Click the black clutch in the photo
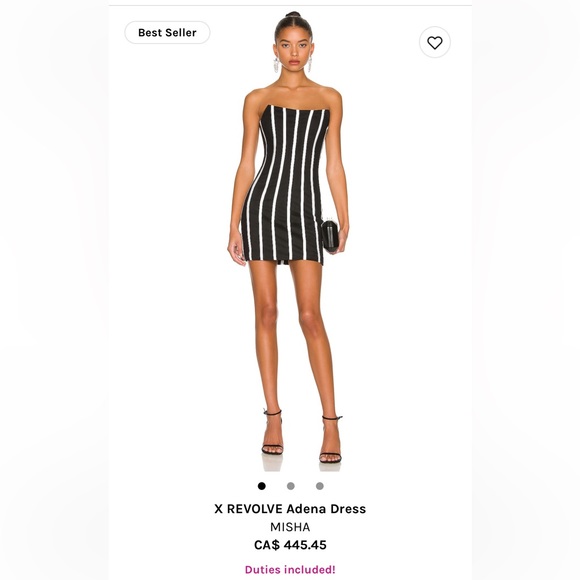Viewport: 580px width, 580px height. (329, 236)
